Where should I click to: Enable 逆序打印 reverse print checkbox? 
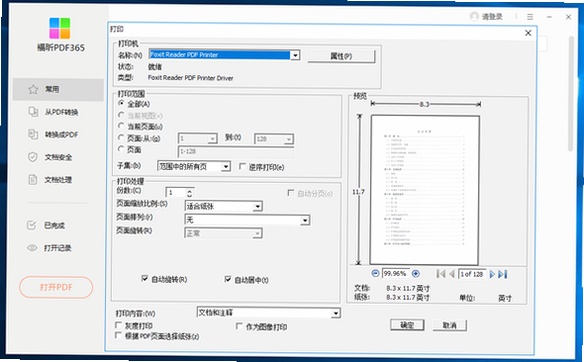click(x=242, y=166)
